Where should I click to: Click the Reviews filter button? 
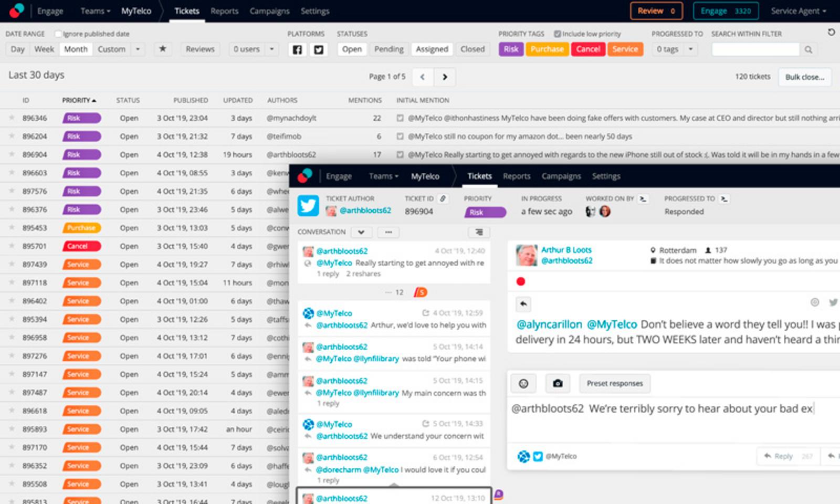click(200, 49)
